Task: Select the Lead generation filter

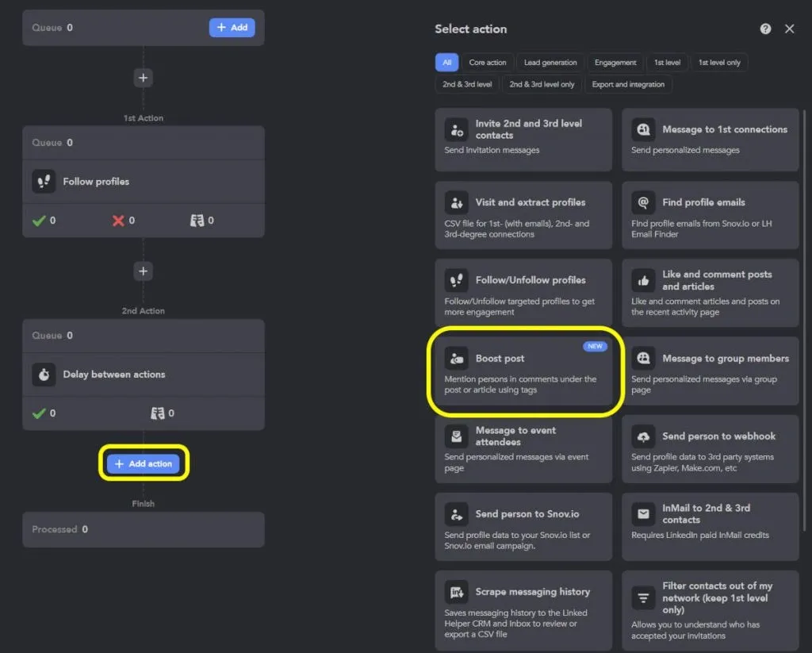Action: [550, 62]
